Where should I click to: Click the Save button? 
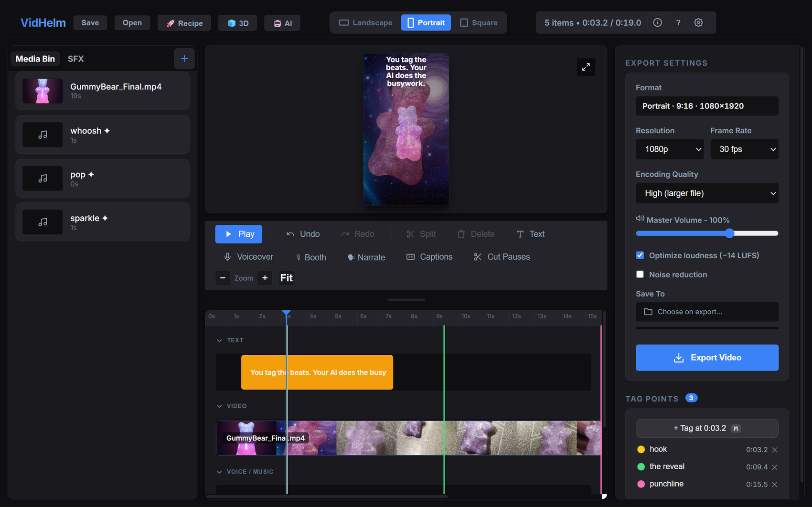(90, 22)
